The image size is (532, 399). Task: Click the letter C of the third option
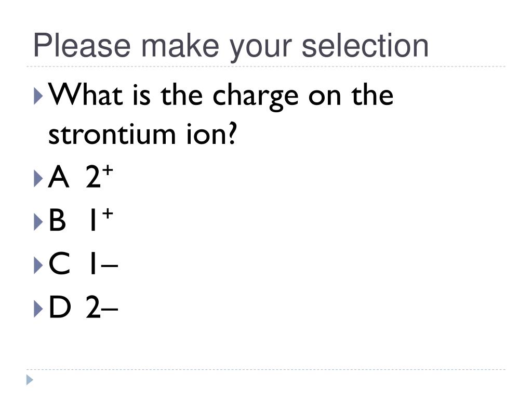pos(59,263)
